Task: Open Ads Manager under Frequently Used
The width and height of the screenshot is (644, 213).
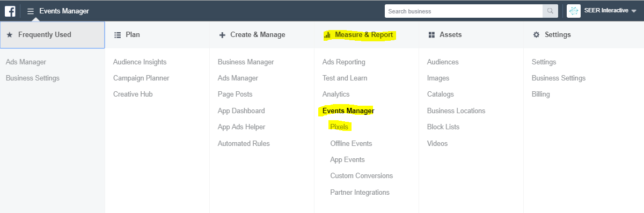Action: [26, 62]
